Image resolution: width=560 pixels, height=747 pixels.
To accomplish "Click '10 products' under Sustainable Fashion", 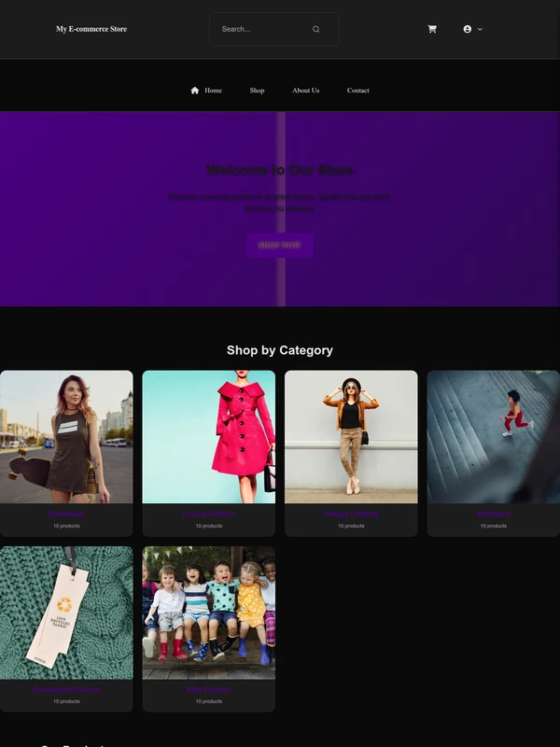I will click(66, 701).
